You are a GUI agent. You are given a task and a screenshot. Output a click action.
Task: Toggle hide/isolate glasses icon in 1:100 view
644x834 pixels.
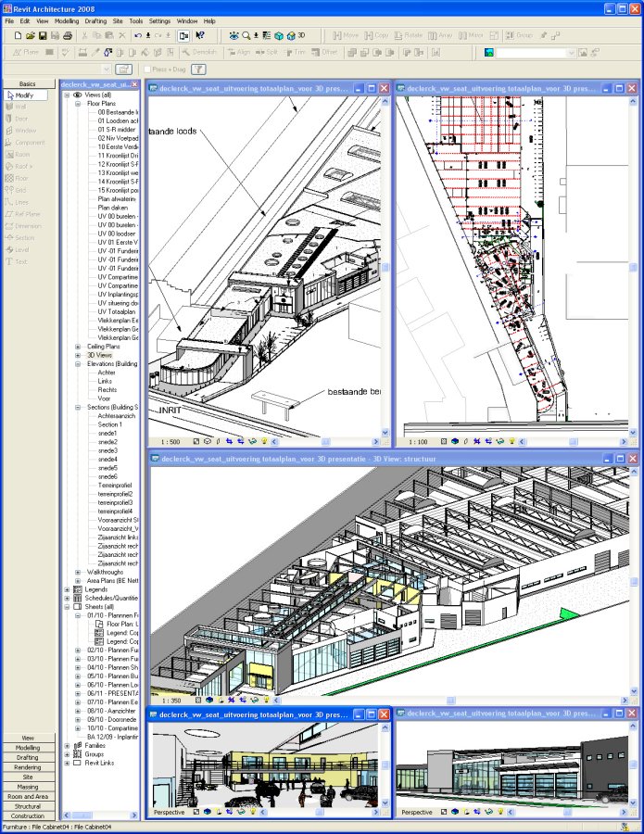(499, 441)
